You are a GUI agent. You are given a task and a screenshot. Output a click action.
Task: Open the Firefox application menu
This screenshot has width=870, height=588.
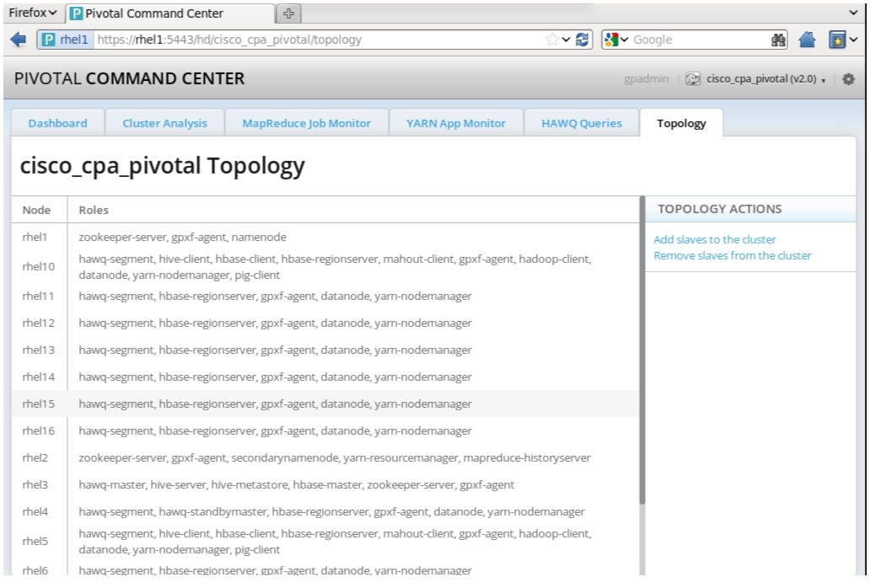pos(33,13)
